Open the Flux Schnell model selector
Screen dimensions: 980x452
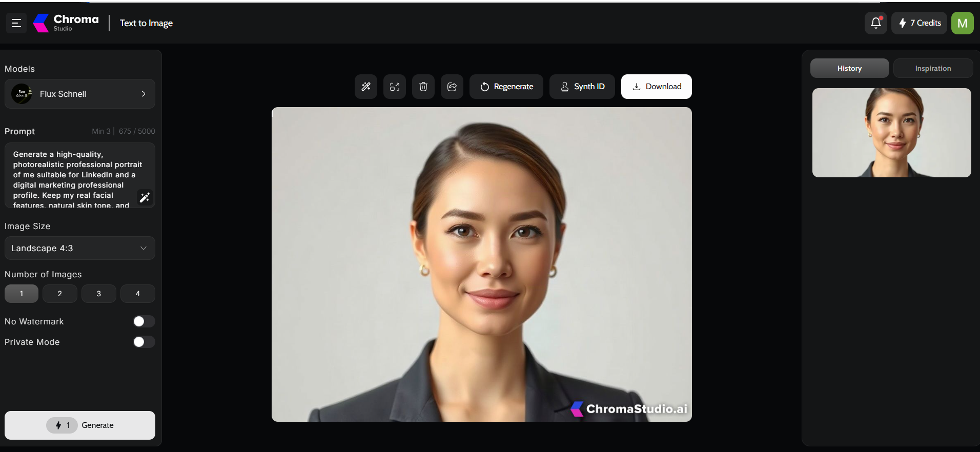point(80,94)
